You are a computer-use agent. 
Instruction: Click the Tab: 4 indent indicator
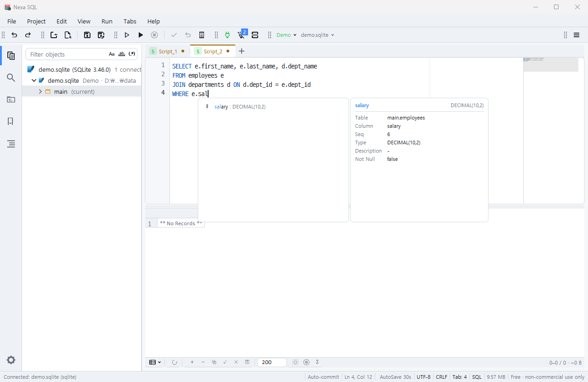(459, 377)
